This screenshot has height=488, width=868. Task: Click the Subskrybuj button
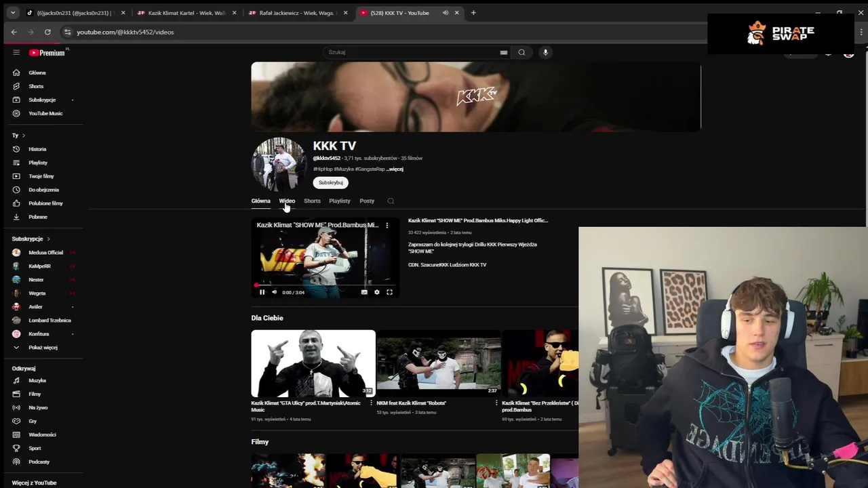coord(331,182)
